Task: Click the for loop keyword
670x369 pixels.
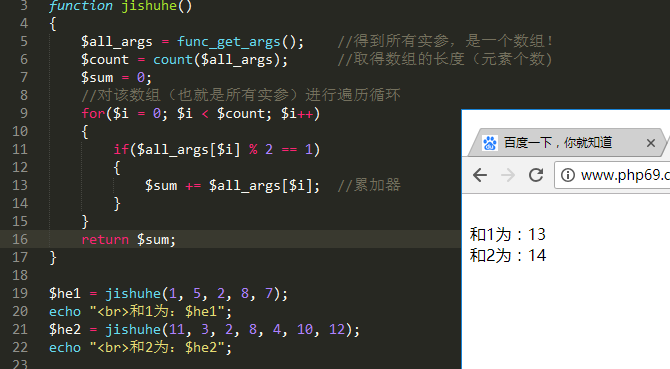Action: [93, 113]
